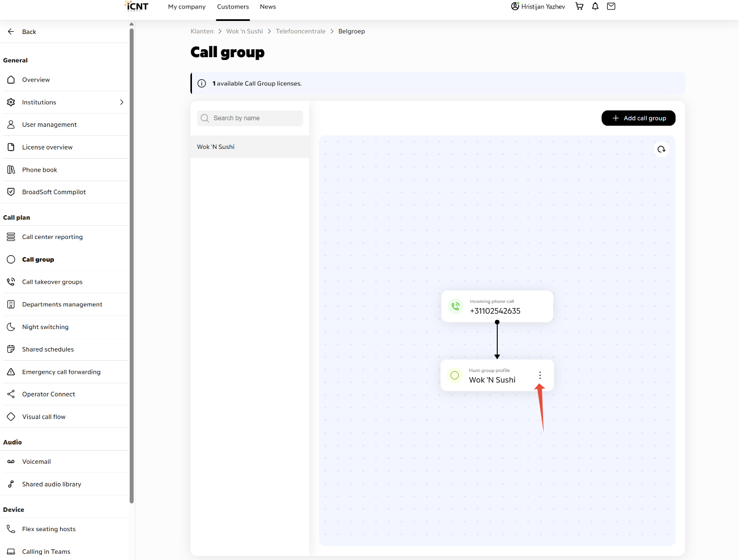Click the canvas refresh icon
The height and width of the screenshot is (560, 739).
[661, 149]
